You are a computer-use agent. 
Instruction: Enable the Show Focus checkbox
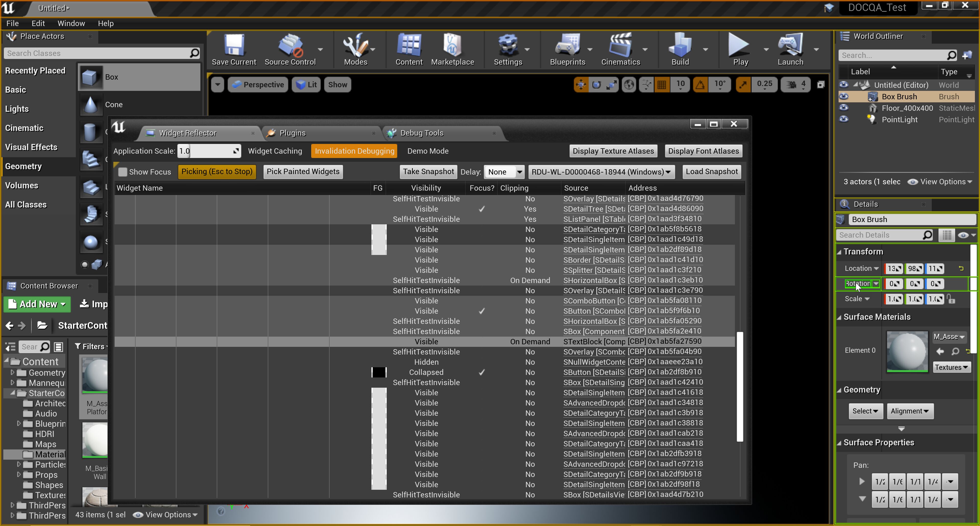[123, 172]
